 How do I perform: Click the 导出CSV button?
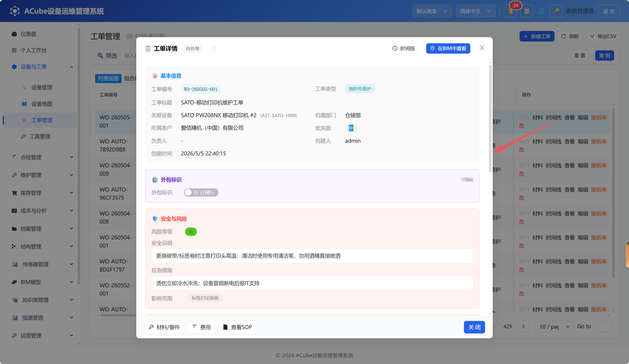pos(603,36)
